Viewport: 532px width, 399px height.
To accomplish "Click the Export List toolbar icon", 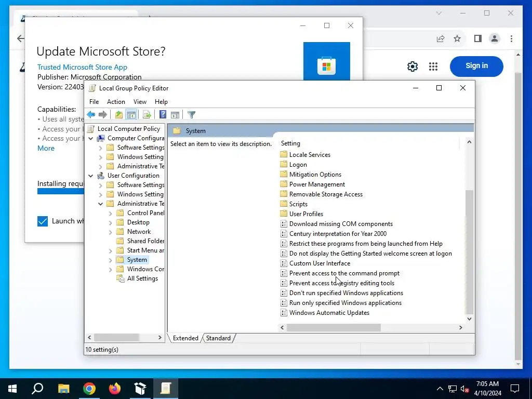I will point(147,115).
